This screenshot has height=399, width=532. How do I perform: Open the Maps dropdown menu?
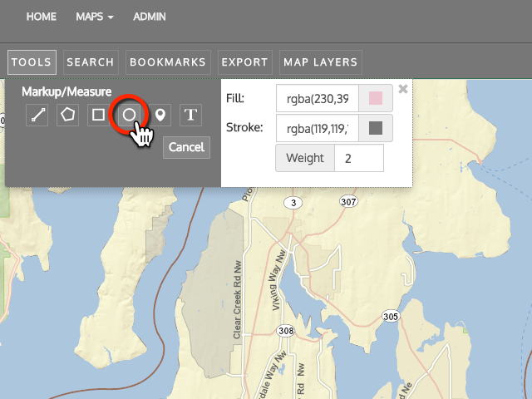[94, 17]
